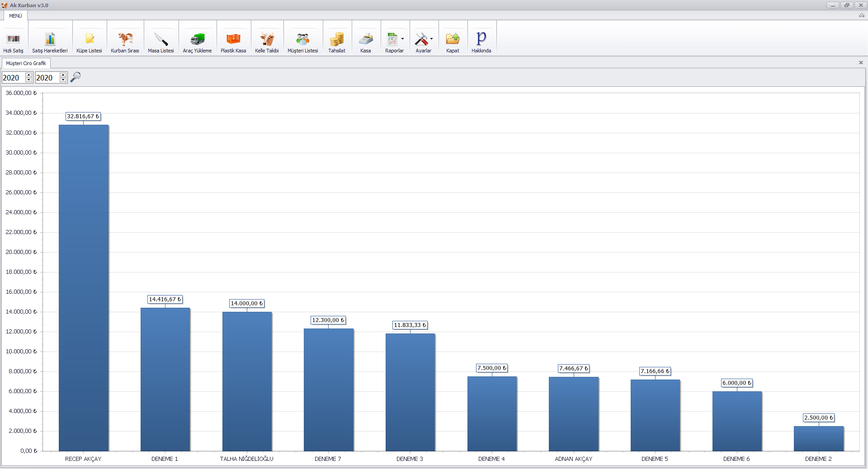Viewport: 868px width, 469px height.
Task: Collapse the ribbon with top-right chevron
Action: pos(861,16)
